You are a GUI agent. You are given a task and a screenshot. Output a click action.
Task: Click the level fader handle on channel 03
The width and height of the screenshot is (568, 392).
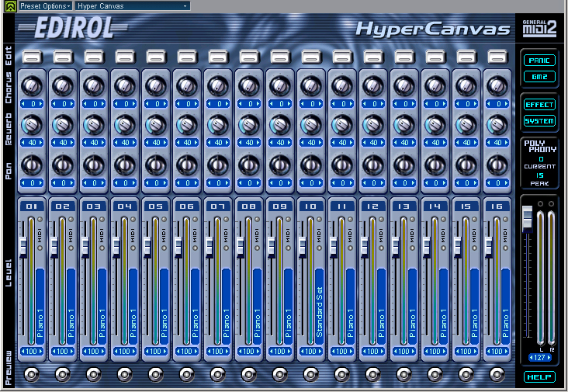[85, 246]
